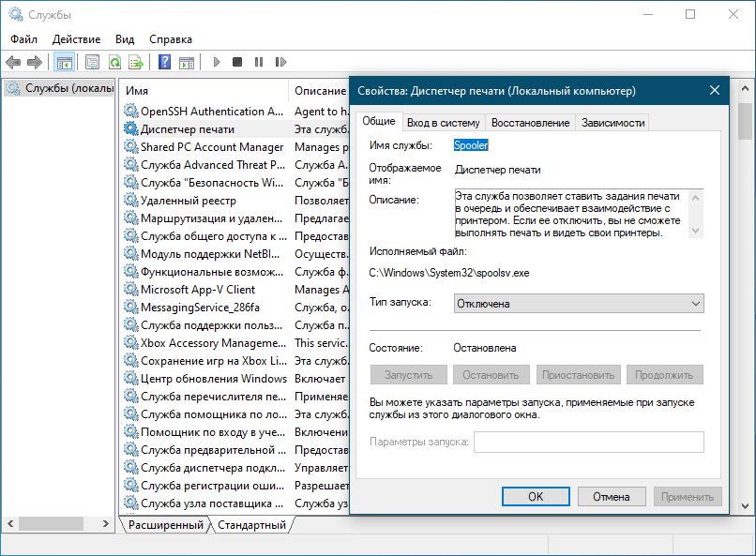This screenshot has width=756, height=556.
Task: Open help via the blue question mark icon
Action: 164,62
